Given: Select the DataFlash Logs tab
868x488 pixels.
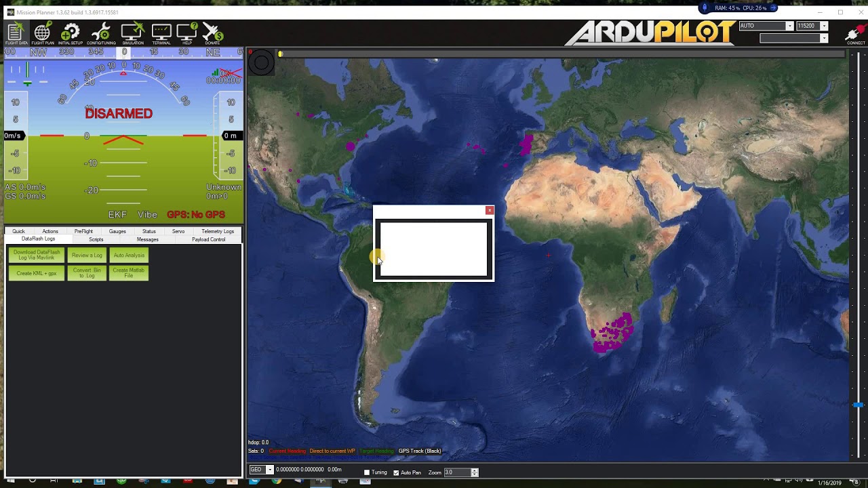Looking at the screenshot, I should click(38, 239).
